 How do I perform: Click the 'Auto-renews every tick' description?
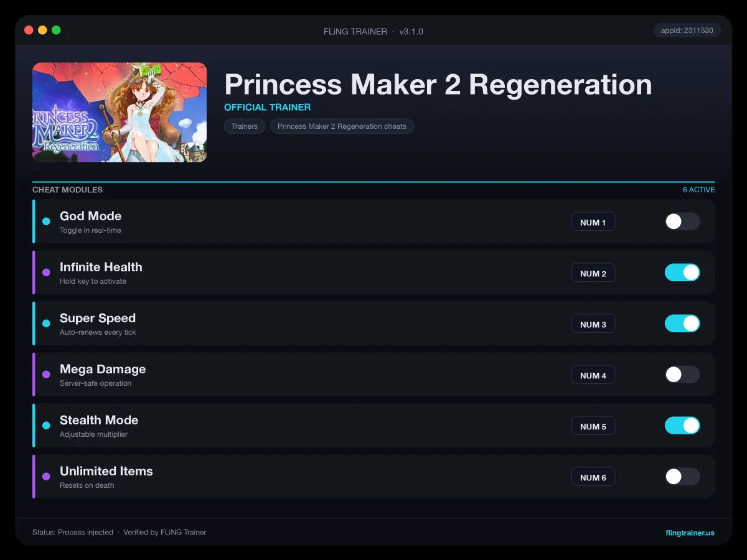98,332
